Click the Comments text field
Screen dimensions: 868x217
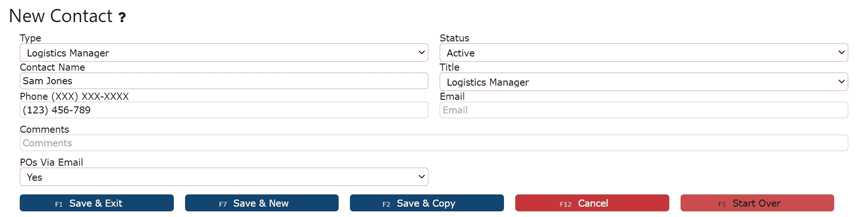point(433,143)
